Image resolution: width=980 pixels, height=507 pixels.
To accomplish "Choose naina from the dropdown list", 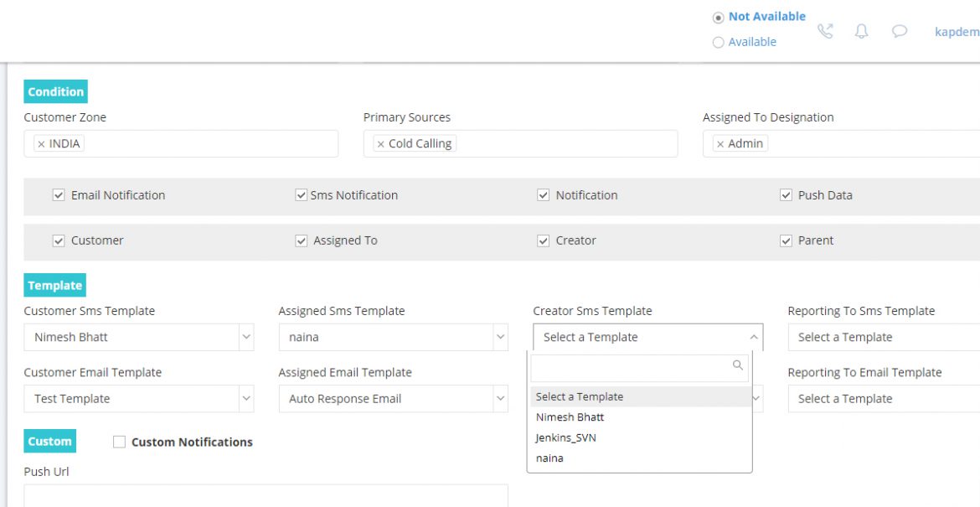I will 640,458.
